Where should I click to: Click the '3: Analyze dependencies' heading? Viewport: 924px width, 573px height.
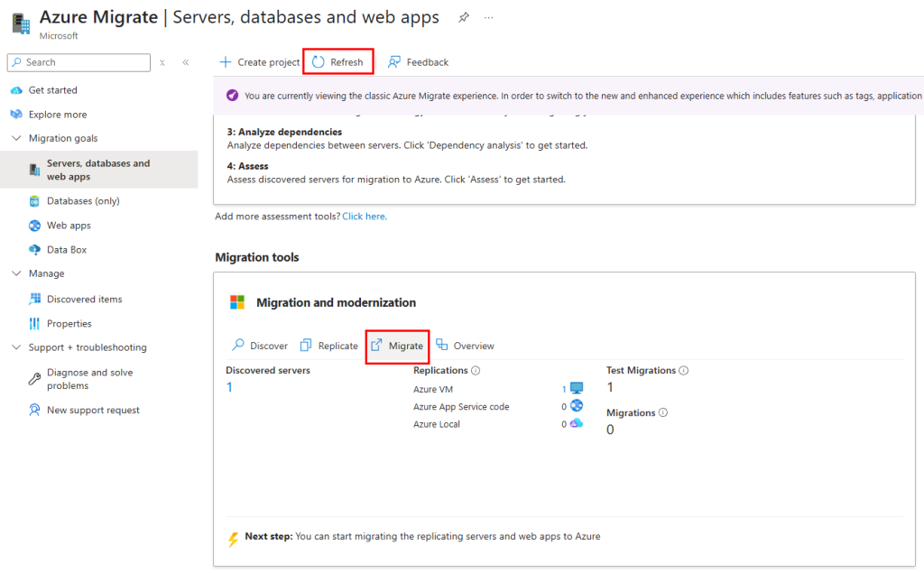284,132
